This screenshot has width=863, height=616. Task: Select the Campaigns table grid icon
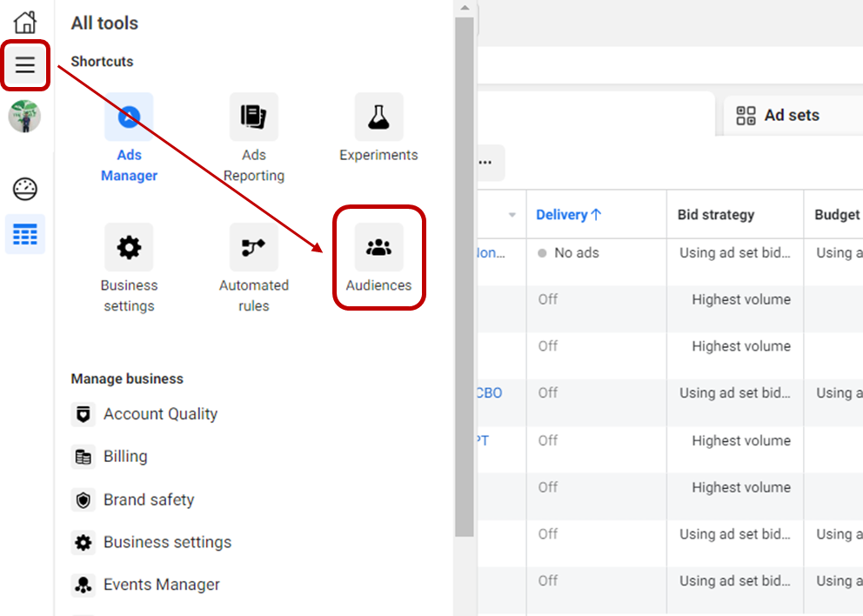tap(24, 234)
